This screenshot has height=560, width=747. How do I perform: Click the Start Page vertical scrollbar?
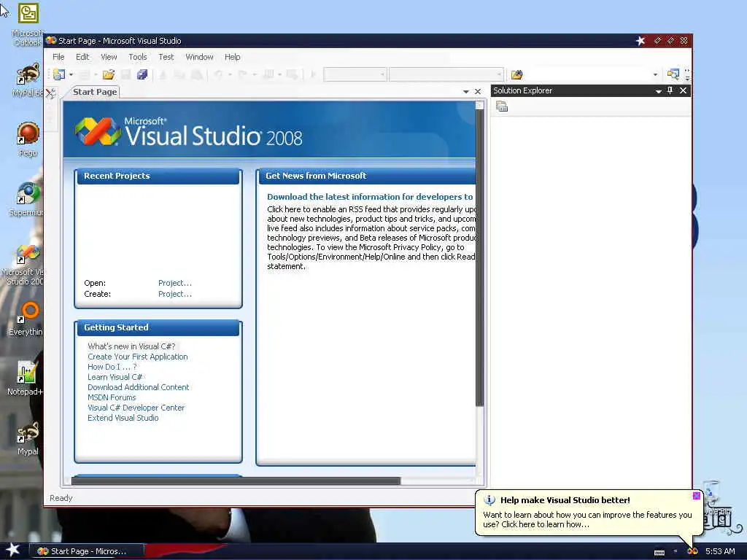[480, 257]
